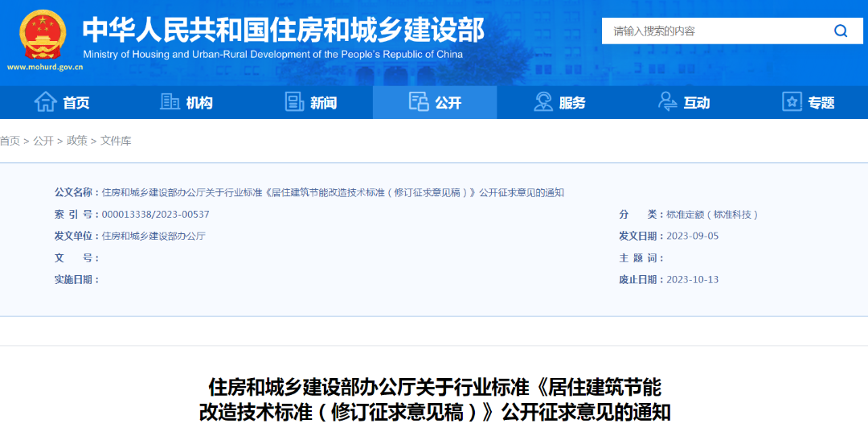Click the 实施日期 field label
This screenshot has height=436, width=868.
(x=76, y=280)
